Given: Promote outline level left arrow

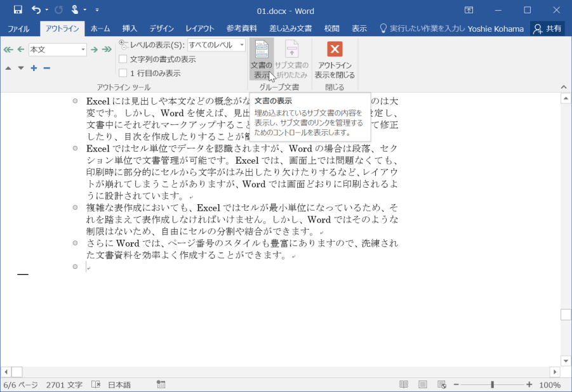Looking at the screenshot, I should click(x=21, y=49).
